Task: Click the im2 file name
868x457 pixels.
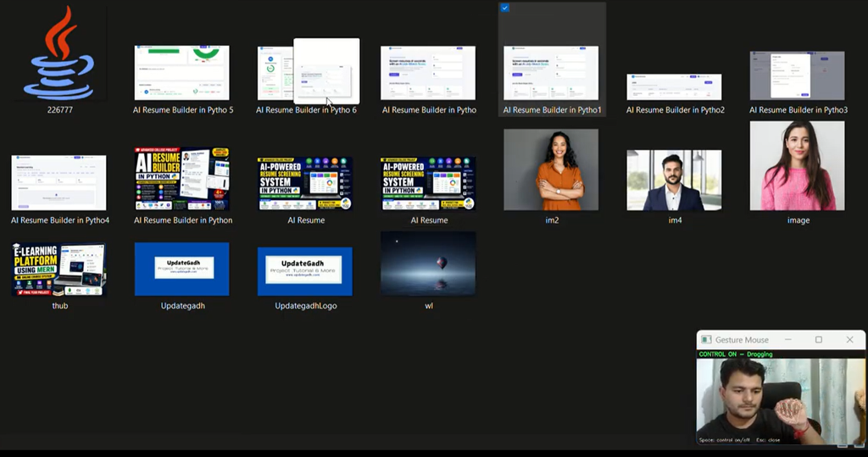Action: pyautogui.click(x=552, y=220)
